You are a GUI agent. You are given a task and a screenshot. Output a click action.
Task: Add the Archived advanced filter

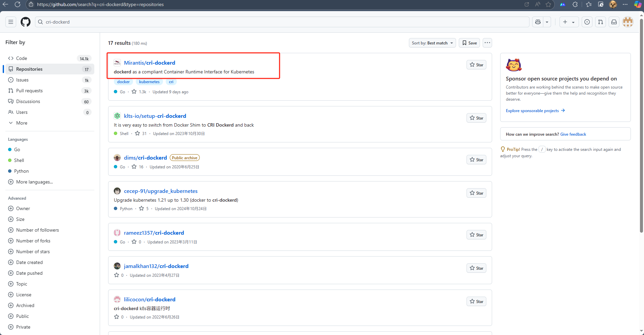tap(50, 305)
